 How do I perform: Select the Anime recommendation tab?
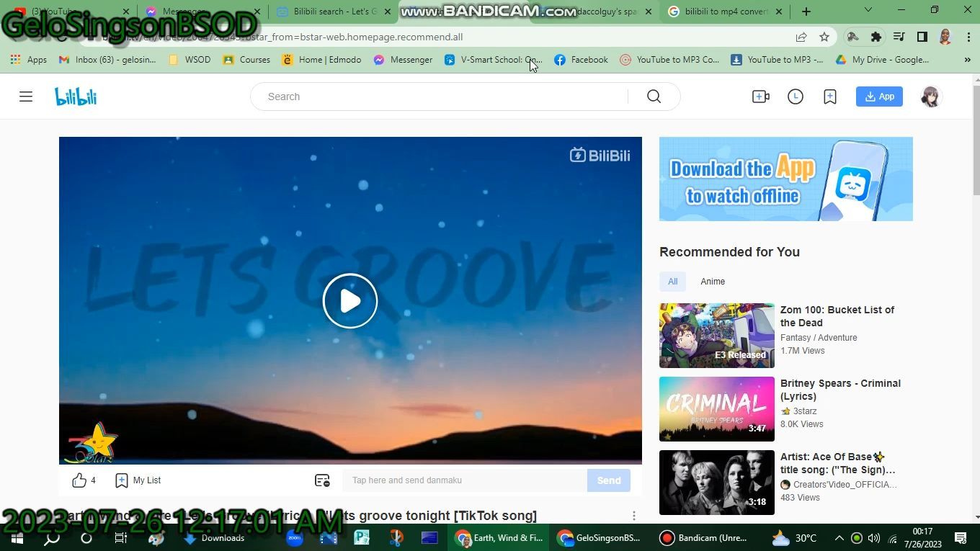coord(713,282)
